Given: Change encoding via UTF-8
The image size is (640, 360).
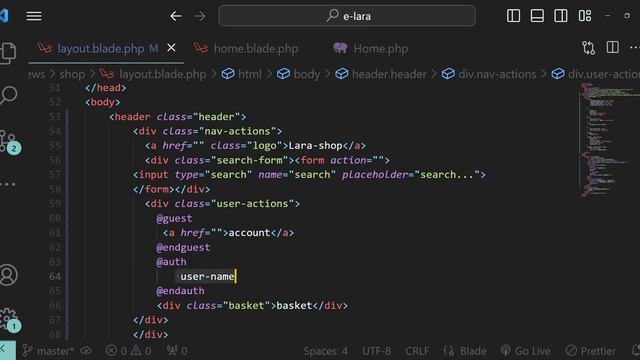Looking at the screenshot, I should [376, 351].
